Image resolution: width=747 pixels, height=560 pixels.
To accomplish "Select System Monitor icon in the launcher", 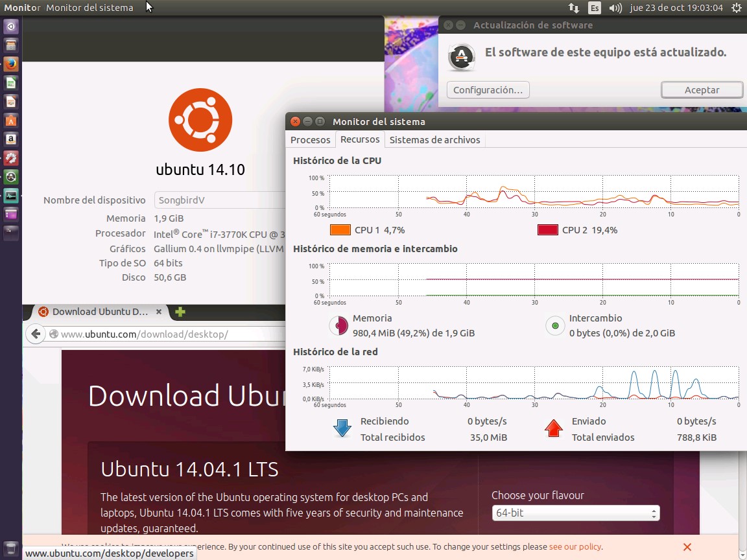I will (11, 196).
